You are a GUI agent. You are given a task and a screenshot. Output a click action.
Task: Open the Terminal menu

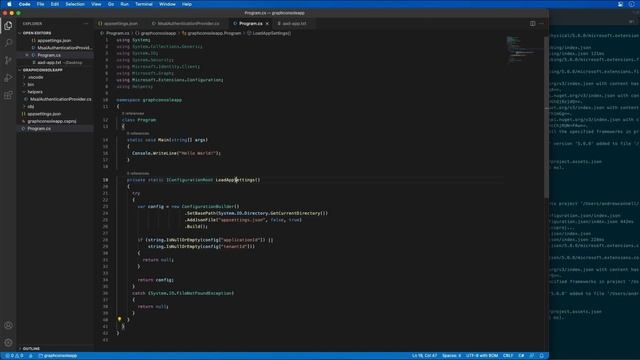(x=144, y=4)
